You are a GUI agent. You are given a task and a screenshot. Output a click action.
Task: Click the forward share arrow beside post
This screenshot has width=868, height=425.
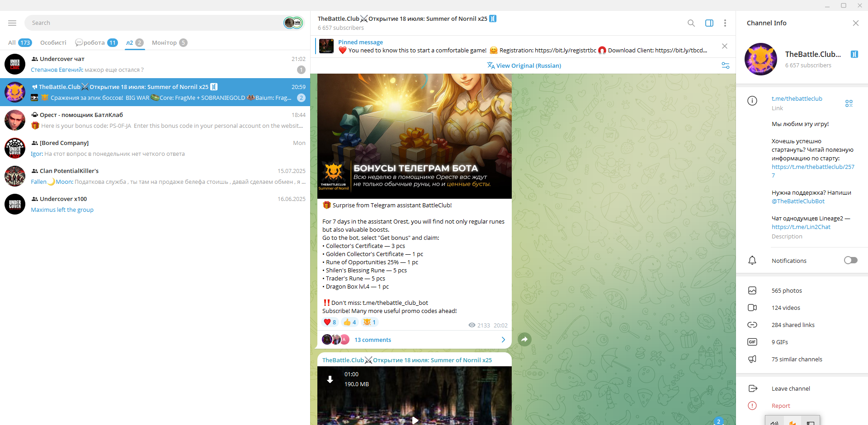(x=524, y=339)
